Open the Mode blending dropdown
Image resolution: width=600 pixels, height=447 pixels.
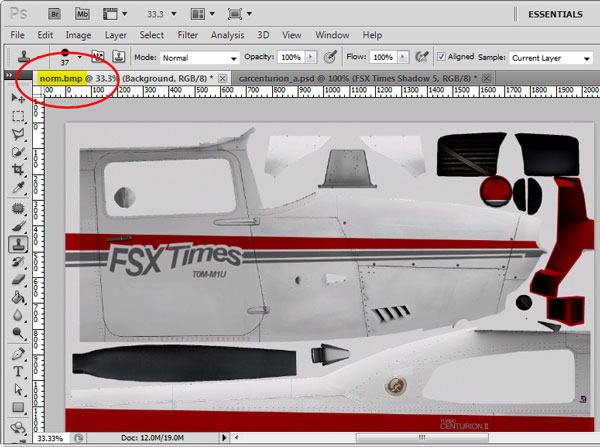(198, 58)
